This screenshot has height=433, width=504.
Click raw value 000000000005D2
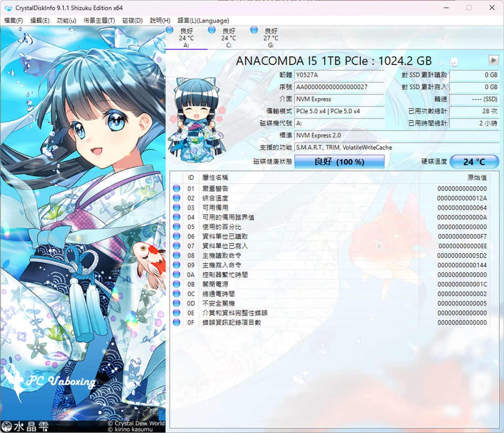(462, 255)
